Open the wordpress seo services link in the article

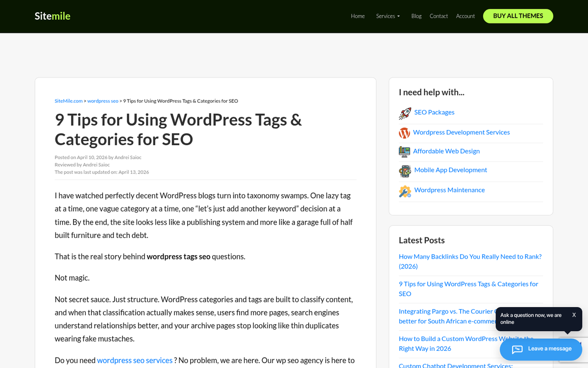click(x=135, y=360)
